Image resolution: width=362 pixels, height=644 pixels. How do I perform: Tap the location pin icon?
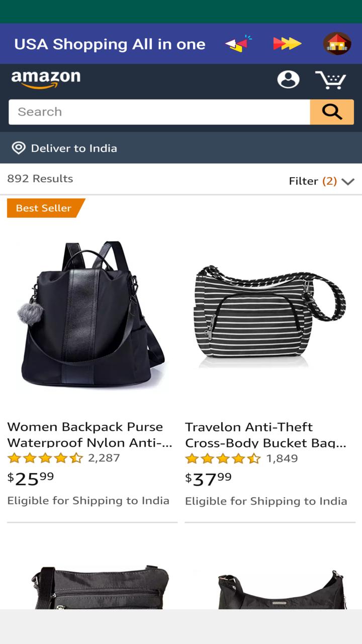[x=19, y=148]
